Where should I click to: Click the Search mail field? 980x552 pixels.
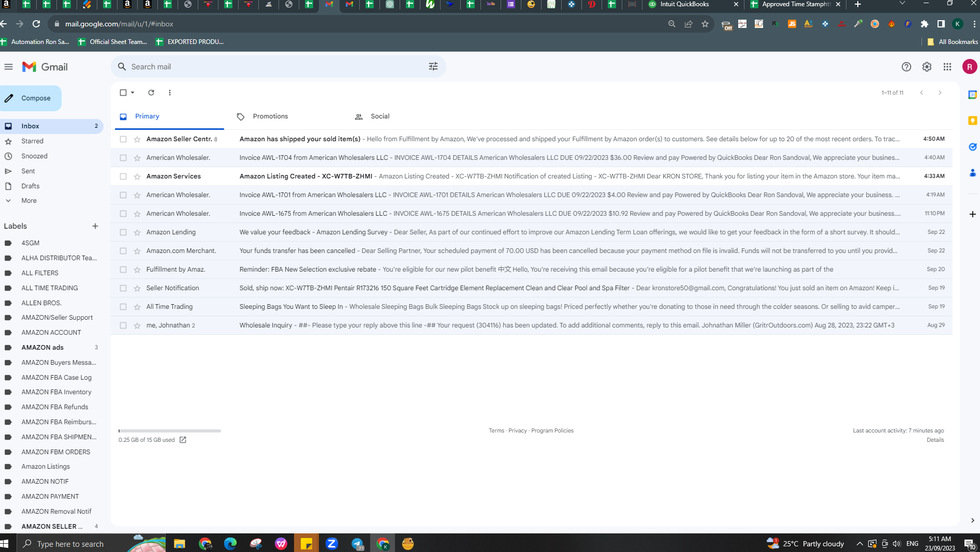coord(277,67)
